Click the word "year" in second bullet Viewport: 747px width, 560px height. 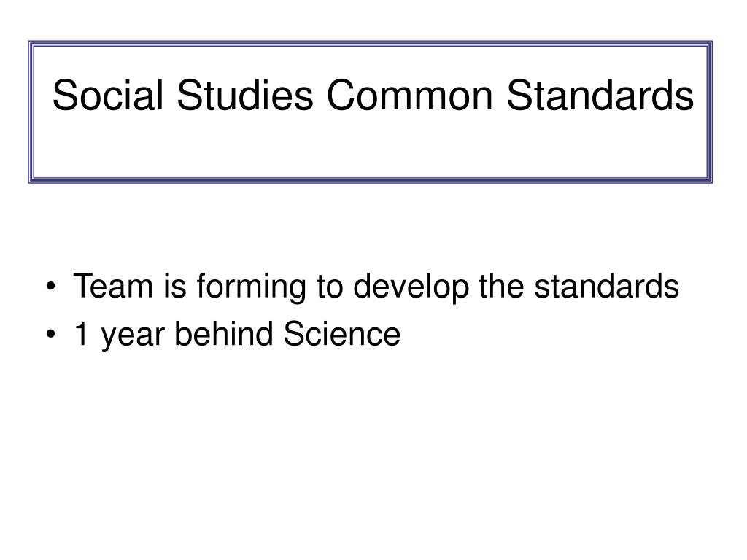click(x=133, y=337)
